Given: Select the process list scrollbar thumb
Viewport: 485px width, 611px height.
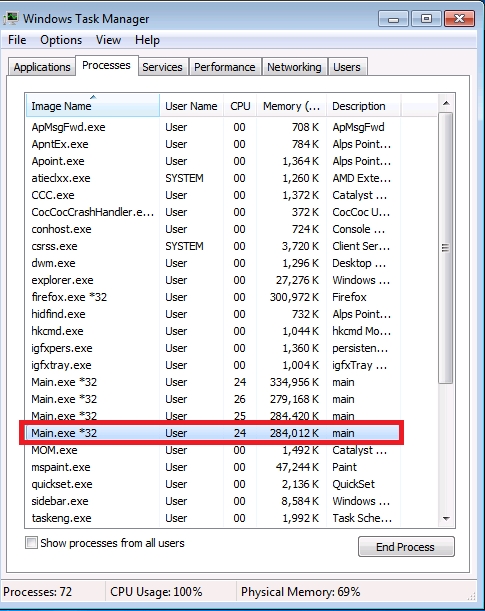Looking at the screenshot, I should coord(446,248).
